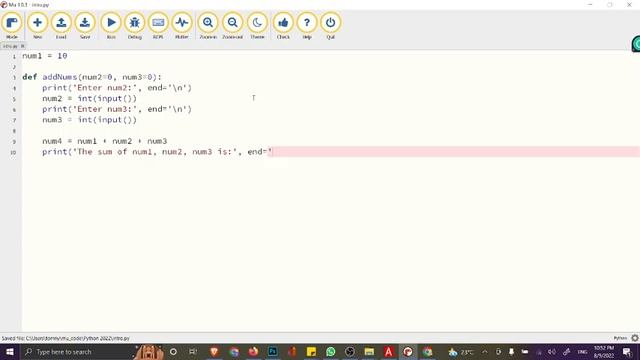Check the code with Check button
The width and height of the screenshot is (640, 360).
coord(283,26)
